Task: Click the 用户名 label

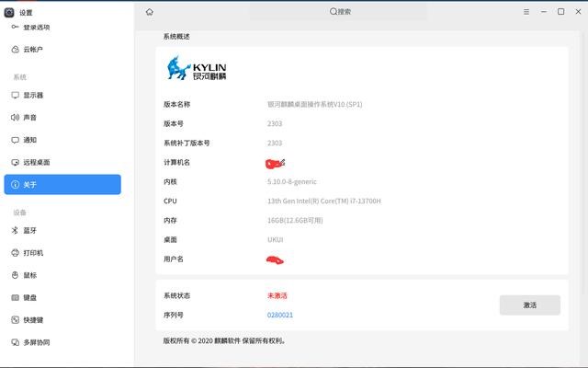Action: click(x=174, y=259)
